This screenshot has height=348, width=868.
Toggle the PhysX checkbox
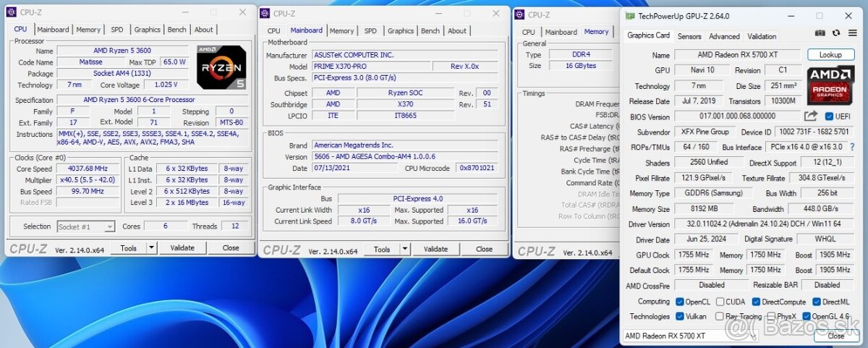click(x=772, y=316)
